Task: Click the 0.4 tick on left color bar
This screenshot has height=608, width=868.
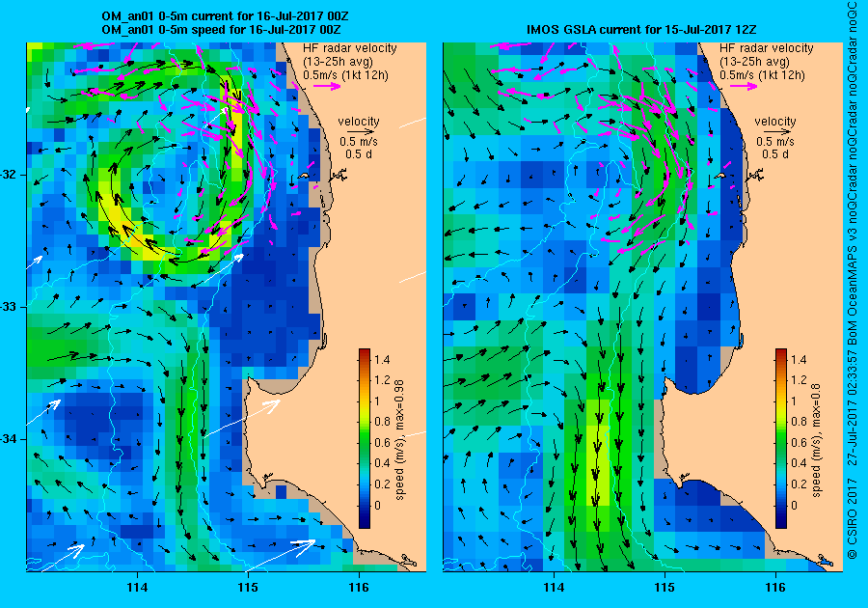Action: tap(382, 463)
